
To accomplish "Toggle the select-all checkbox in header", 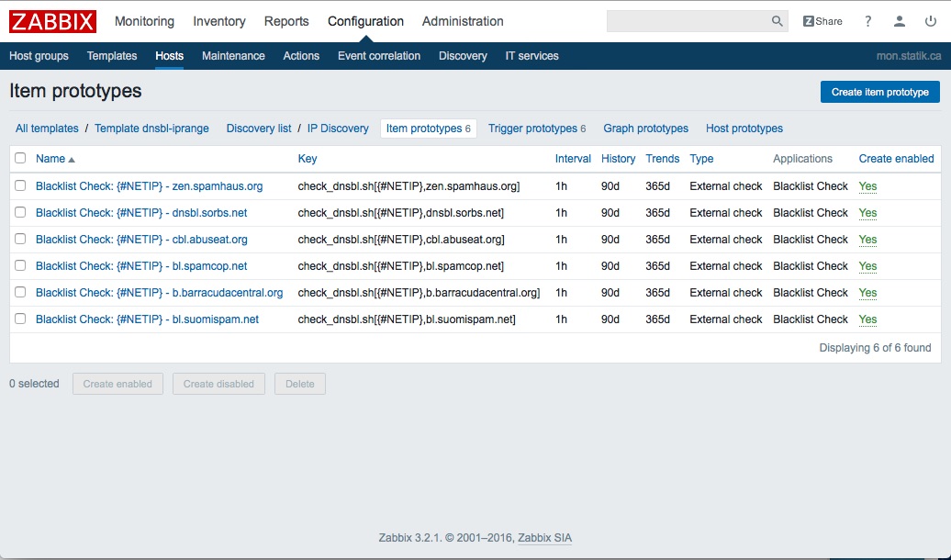I will click(x=20, y=159).
